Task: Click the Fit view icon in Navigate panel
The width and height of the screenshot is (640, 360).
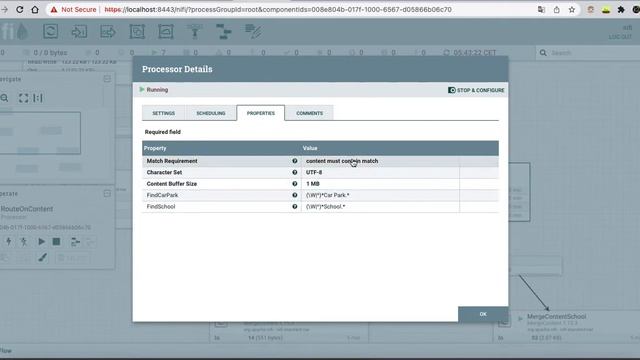Action: 23,98
